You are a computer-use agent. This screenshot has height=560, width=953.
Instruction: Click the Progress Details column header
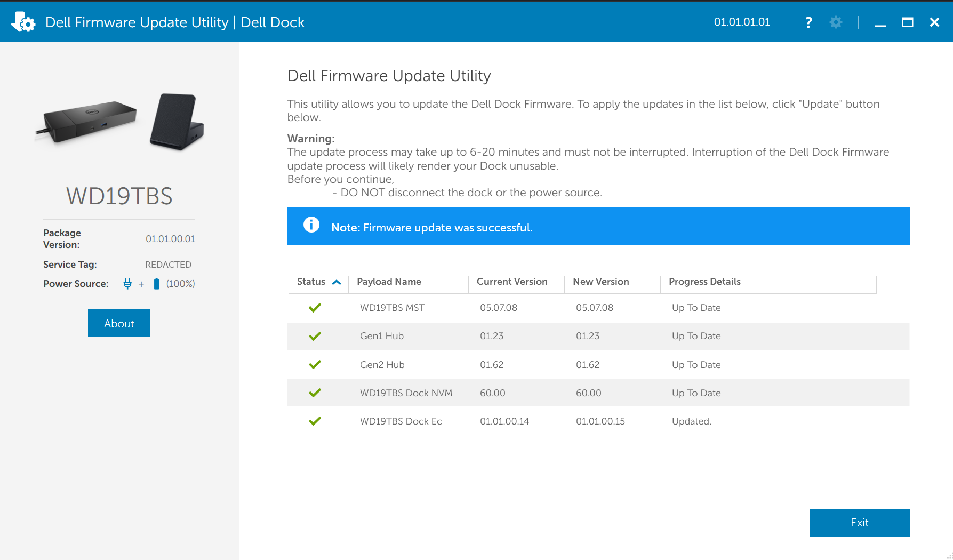pos(705,281)
